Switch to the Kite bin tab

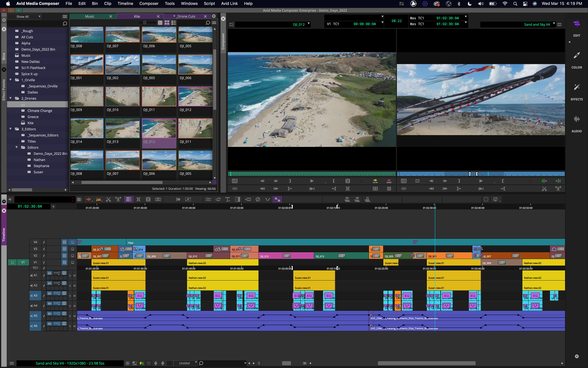coord(137,16)
